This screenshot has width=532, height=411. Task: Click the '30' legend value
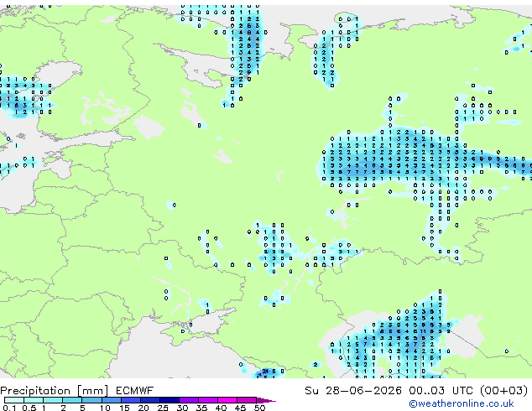point(183,408)
